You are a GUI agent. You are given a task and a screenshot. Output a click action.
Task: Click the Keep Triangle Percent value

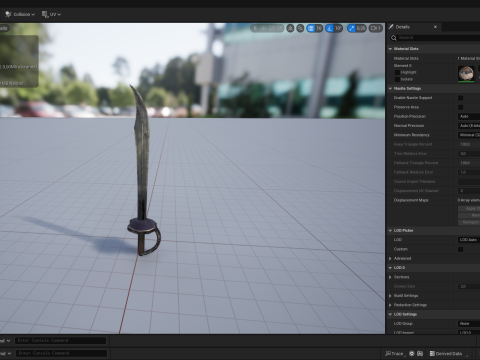point(469,144)
